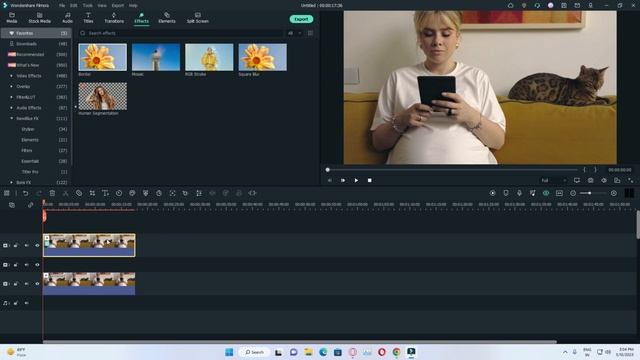The height and width of the screenshot is (360, 640).
Task: Select the Downloads category
Action: [36, 44]
